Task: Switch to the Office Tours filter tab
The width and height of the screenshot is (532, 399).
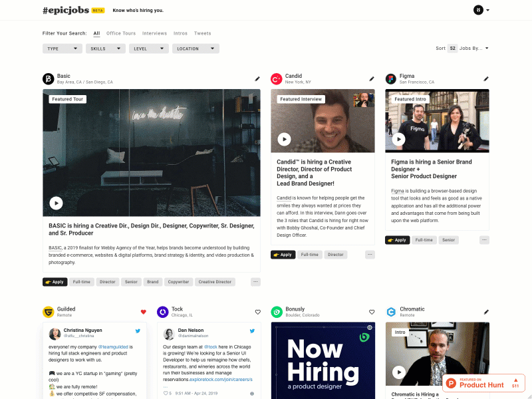Action: [120, 33]
